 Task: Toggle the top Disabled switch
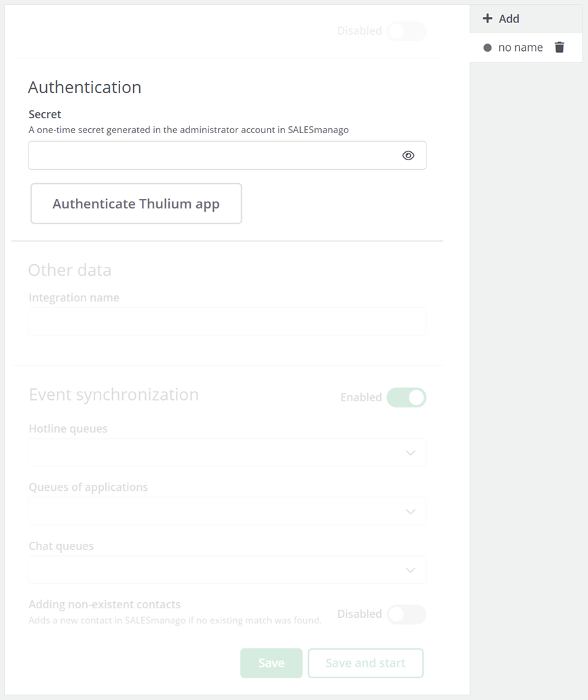(x=406, y=31)
